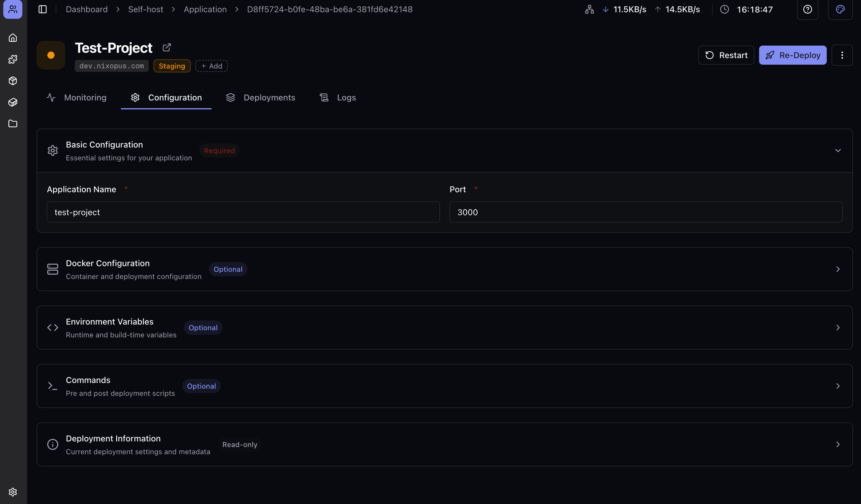861x504 pixels.
Task: Open the file manager folder icon in sidebar
Action: (13, 124)
